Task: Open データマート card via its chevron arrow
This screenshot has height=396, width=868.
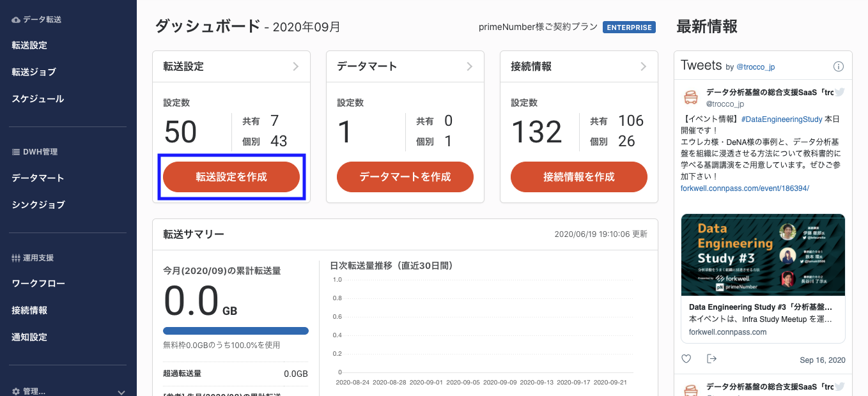Action: 470,66
